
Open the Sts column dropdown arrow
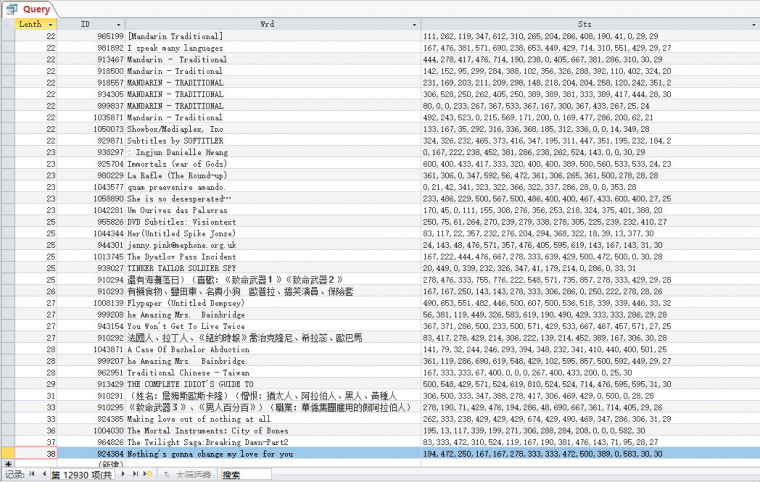click(754, 24)
